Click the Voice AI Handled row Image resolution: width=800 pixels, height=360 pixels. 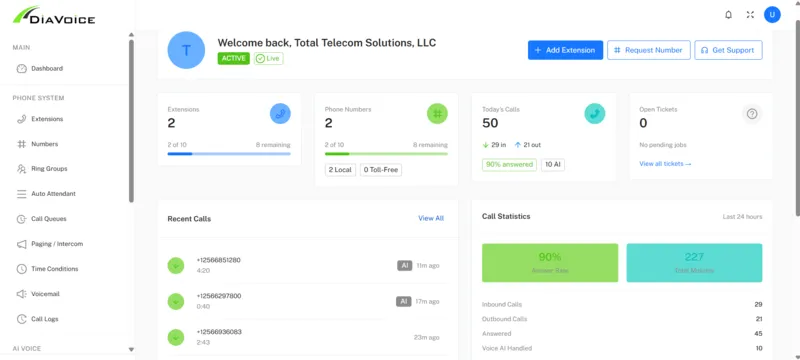click(x=622, y=348)
